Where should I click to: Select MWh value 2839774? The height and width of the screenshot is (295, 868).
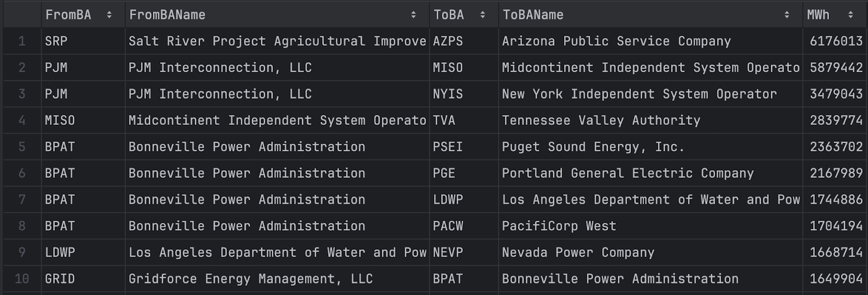pyautogui.click(x=835, y=120)
